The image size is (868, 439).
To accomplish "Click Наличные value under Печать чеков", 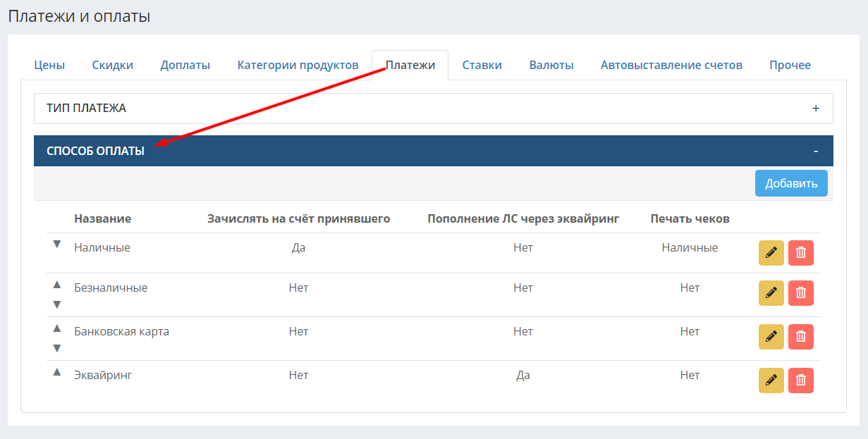I will point(690,247).
